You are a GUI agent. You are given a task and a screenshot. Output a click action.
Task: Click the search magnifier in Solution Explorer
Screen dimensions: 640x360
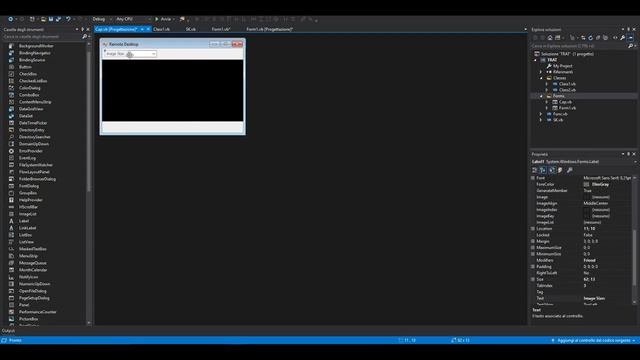pos(630,46)
